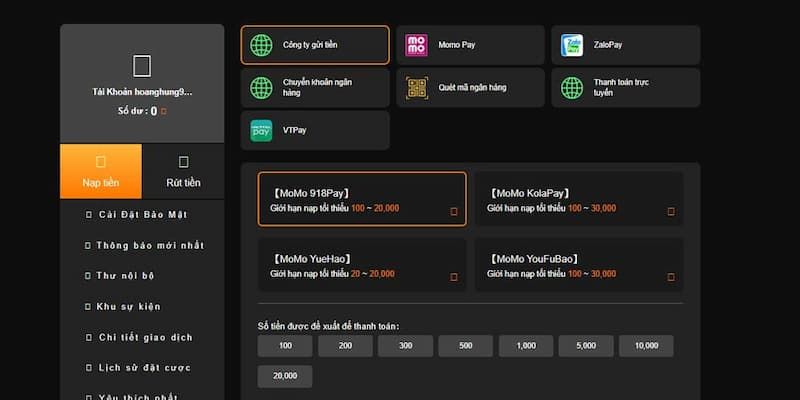The height and width of the screenshot is (400, 800).
Task: Click globe icon beside Thanh toán trực tuyến
Action: (x=572, y=88)
